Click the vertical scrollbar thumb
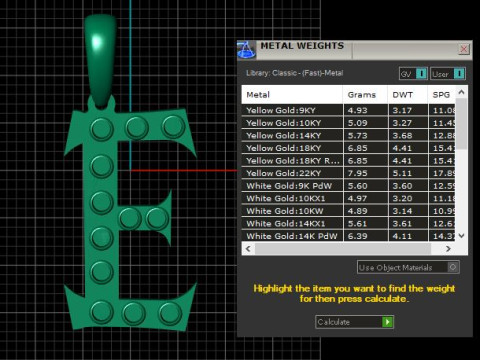 [461, 123]
